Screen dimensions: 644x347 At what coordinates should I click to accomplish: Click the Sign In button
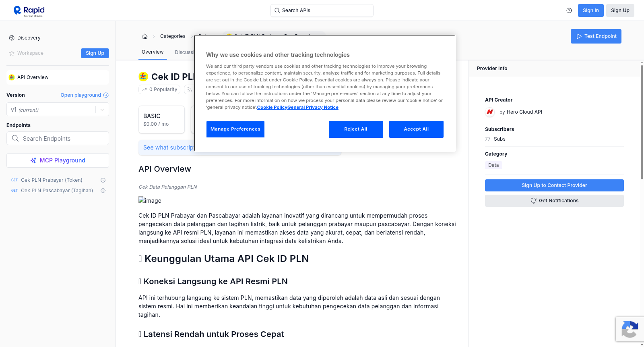coord(590,10)
